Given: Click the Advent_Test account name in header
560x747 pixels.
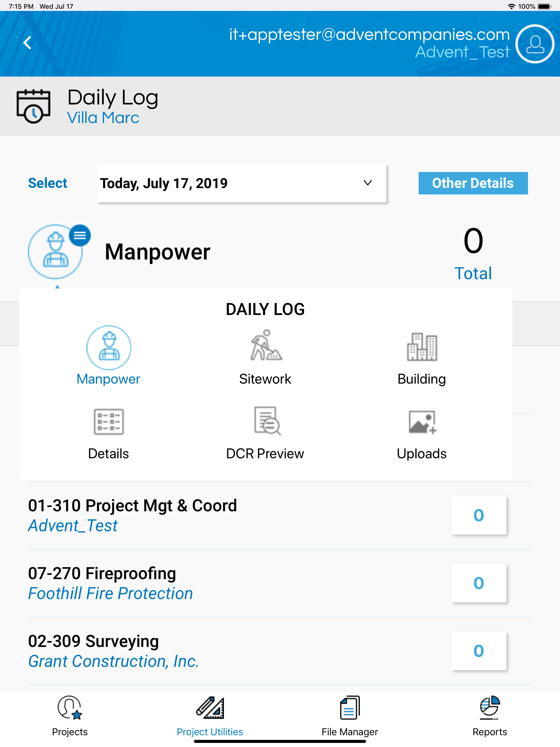Looking at the screenshot, I should [462, 52].
